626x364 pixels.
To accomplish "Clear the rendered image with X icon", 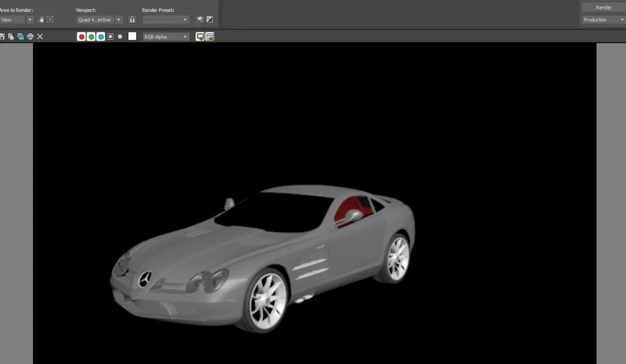I will click(x=40, y=37).
